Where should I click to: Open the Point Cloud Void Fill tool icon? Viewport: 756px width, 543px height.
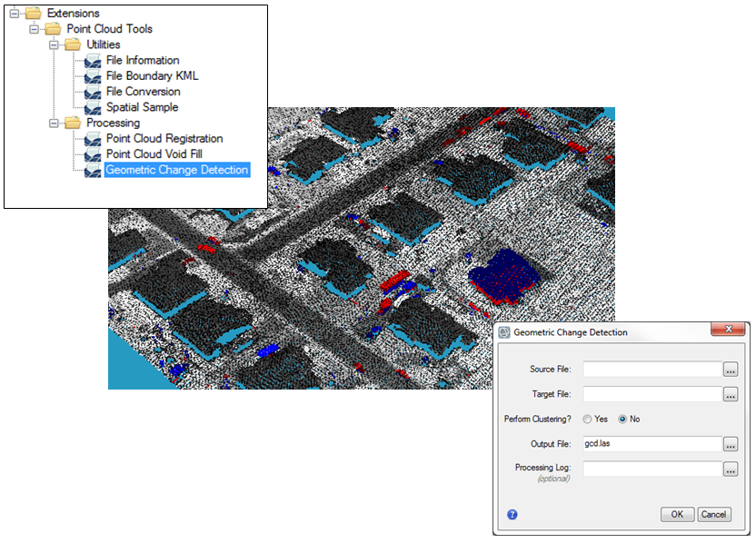coord(91,153)
